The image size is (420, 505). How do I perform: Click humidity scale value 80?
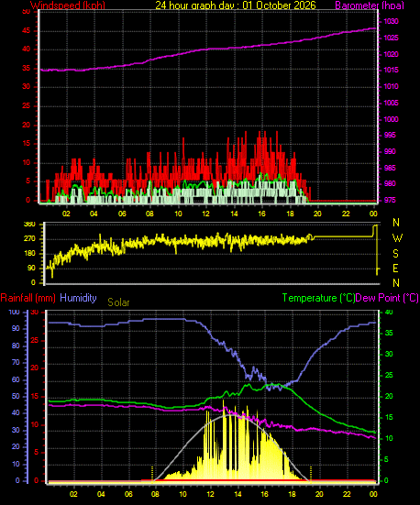pyautogui.click(x=16, y=346)
